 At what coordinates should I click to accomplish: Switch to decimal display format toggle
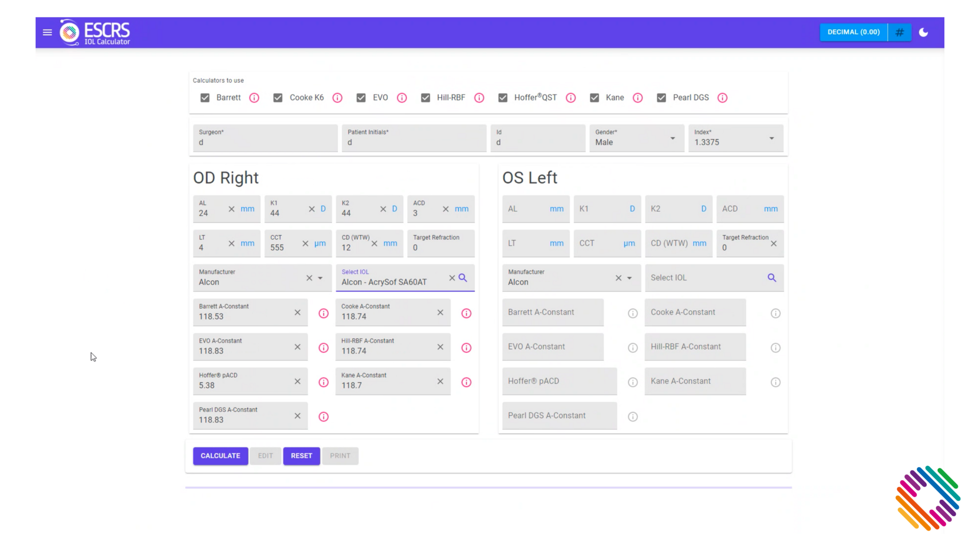click(853, 32)
